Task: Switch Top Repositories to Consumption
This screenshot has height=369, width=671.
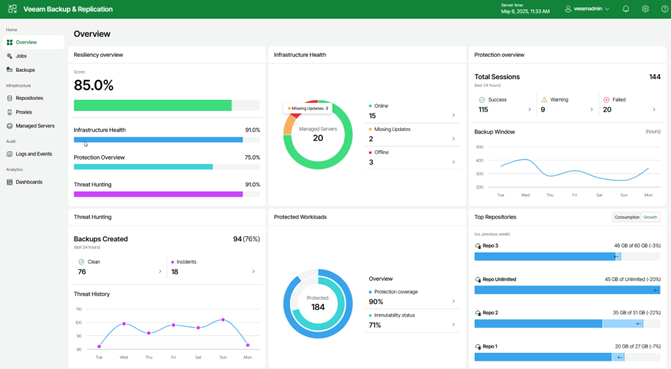Action: point(627,217)
